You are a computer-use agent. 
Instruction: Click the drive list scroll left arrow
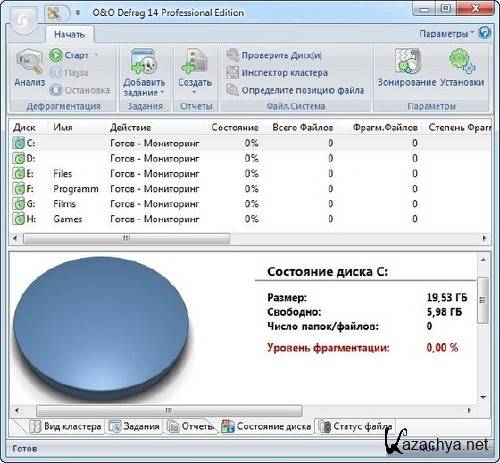[x=15, y=238]
